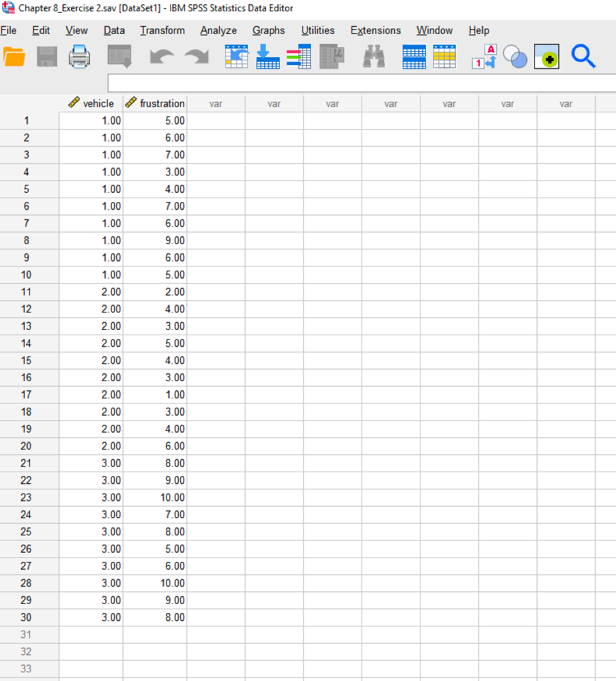Redo the last undone action

[x=196, y=57]
